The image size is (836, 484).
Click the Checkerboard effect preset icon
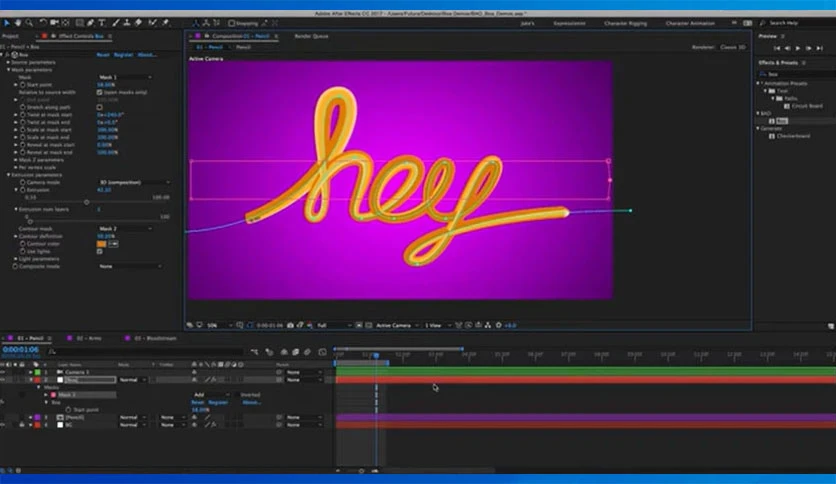coord(771,136)
